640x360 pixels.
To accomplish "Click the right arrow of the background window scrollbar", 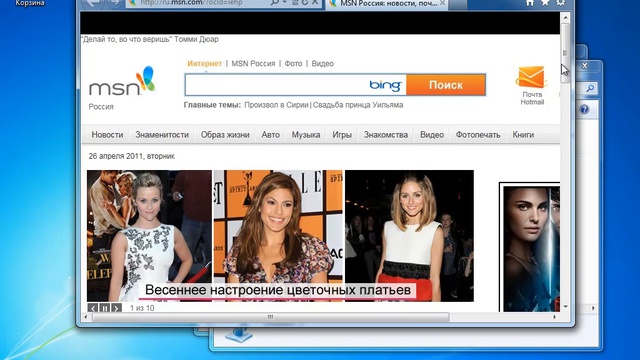I will click(x=593, y=308).
